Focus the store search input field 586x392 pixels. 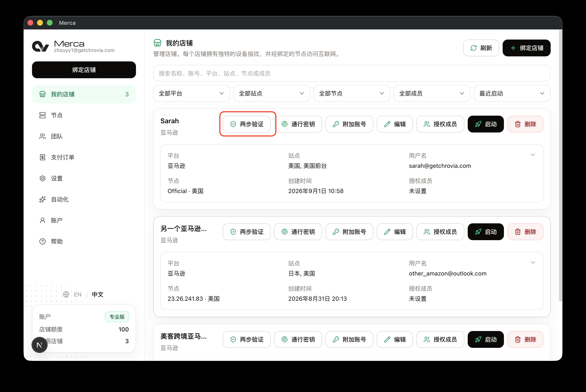tap(352, 73)
